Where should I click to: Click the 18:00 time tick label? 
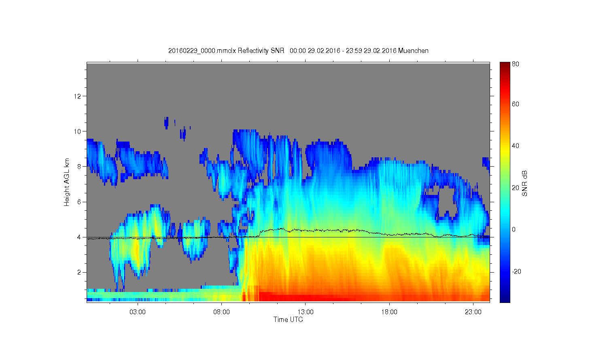tap(389, 312)
